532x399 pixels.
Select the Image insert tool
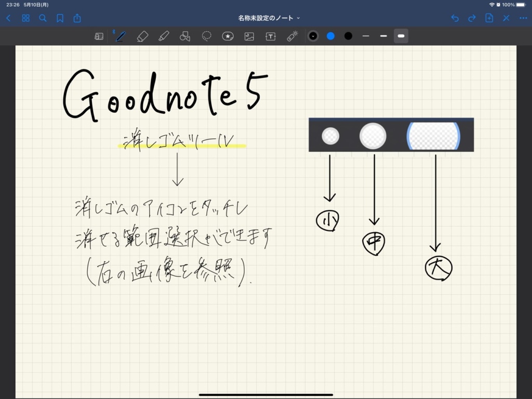(249, 36)
